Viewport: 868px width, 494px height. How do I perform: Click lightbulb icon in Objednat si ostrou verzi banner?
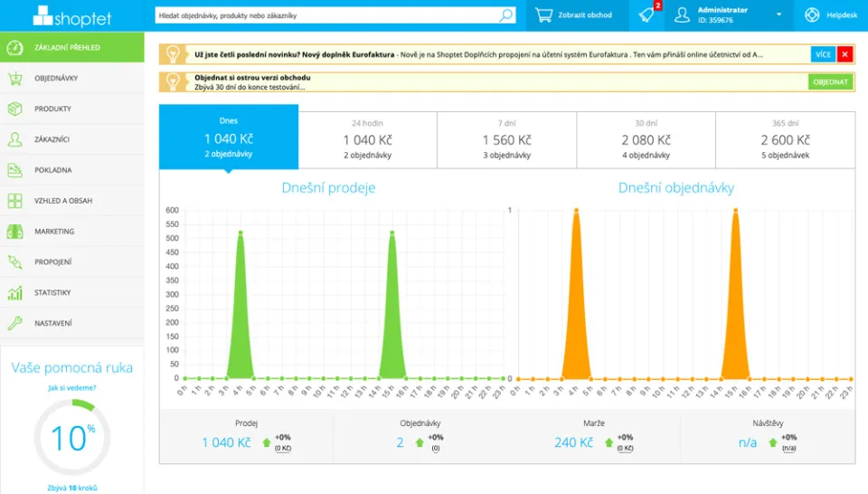[173, 82]
